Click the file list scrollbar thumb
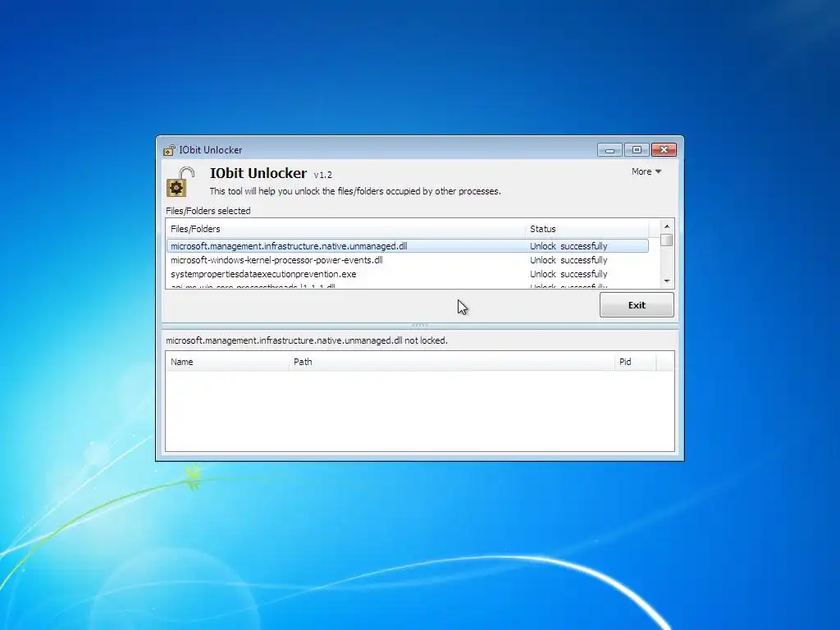 [667, 240]
